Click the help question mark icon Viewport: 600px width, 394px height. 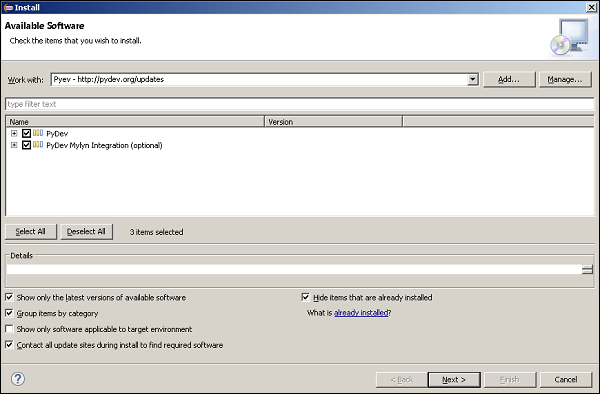(x=18, y=379)
